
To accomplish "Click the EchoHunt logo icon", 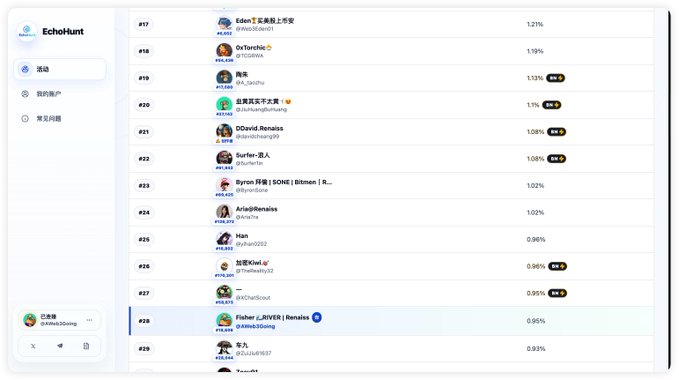I will pyautogui.click(x=27, y=31).
